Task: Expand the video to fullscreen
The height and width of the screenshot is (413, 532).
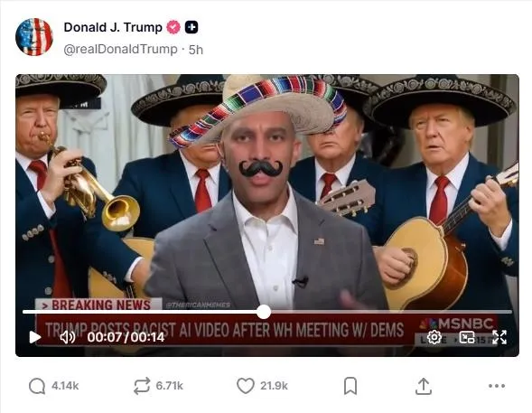Action: click(499, 337)
